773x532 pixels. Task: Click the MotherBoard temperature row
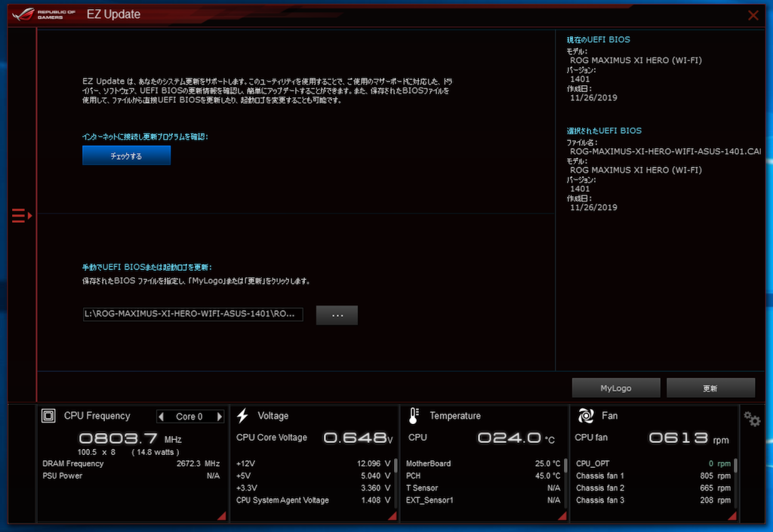[483, 463]
